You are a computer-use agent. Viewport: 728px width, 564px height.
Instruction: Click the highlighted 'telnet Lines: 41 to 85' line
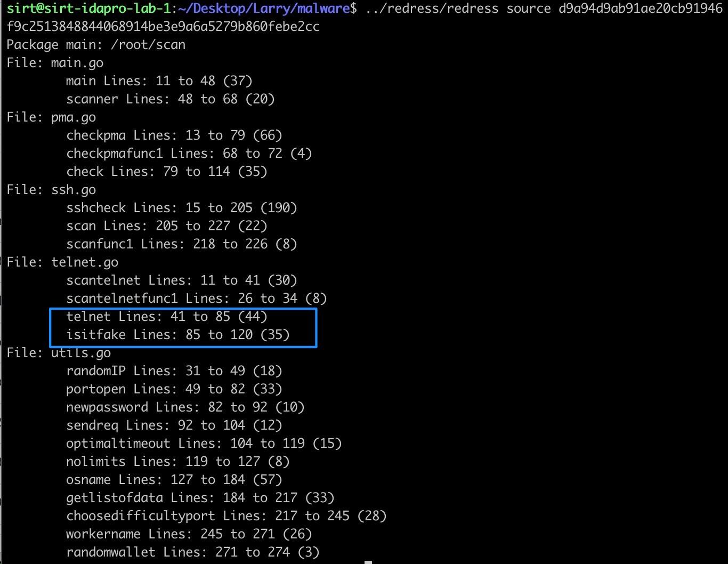tap(166, 317)
